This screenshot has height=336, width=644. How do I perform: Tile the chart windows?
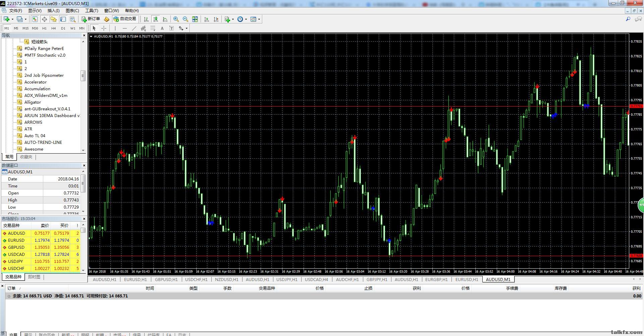195,19
